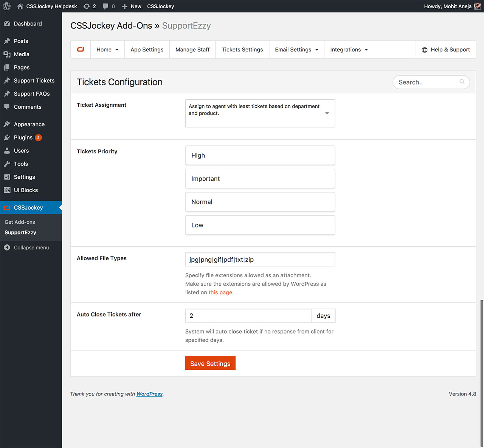Click the Tools wrench icon
This screenshot has height=448, width=484.
(7, 164)
